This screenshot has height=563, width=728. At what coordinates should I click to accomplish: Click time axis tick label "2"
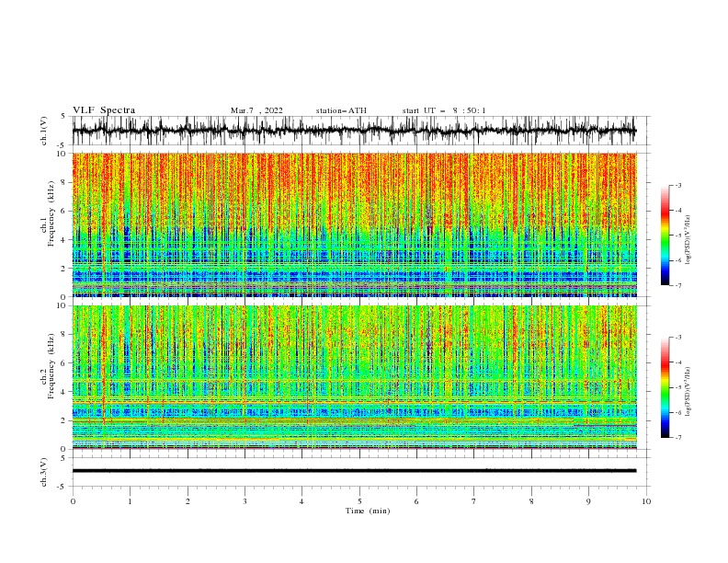click(x=188, y=501)
